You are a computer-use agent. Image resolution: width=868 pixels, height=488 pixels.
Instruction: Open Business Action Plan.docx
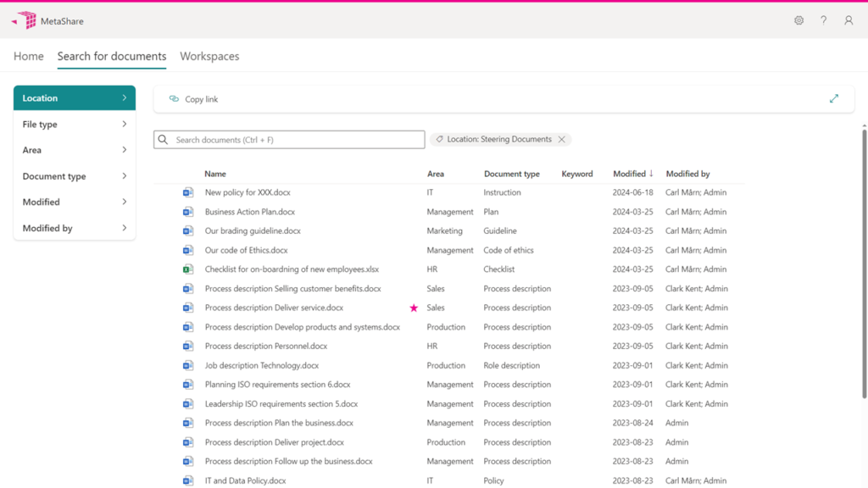coord(250,212)
